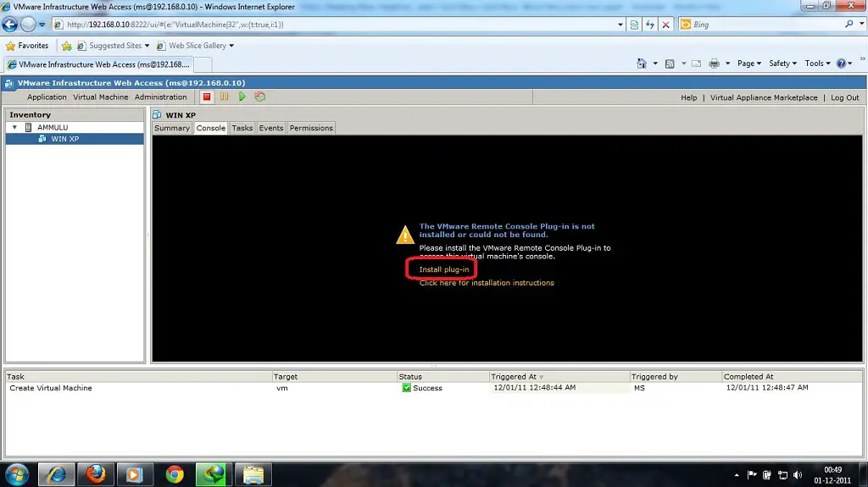Click the RSS Feeds icon in command bar
868x487 pixels.
[670, 64]
